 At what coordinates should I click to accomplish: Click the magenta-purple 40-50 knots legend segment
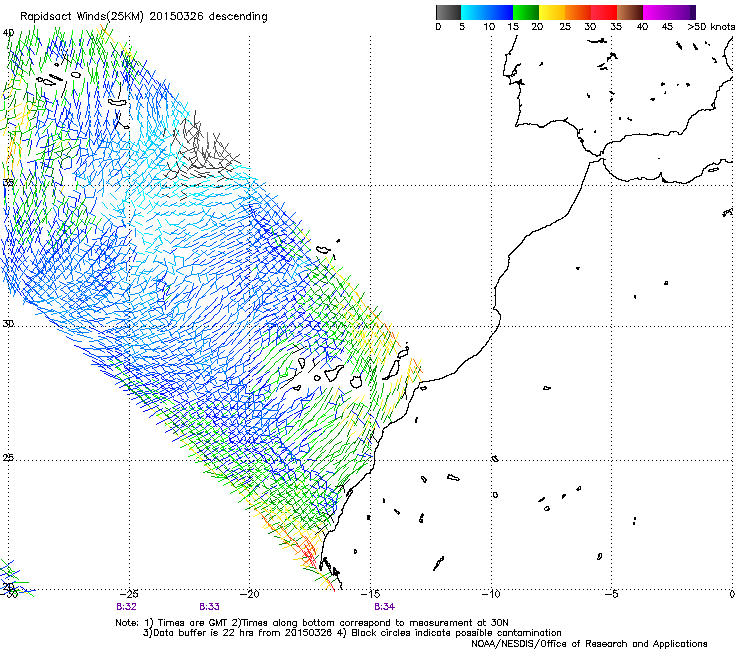669,12
